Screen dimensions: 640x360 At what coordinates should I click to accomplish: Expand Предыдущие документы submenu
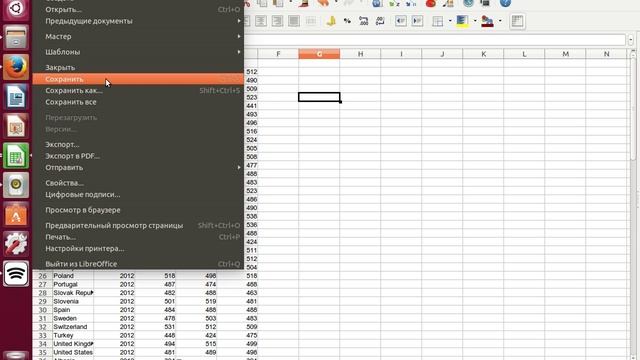point(138,21)
